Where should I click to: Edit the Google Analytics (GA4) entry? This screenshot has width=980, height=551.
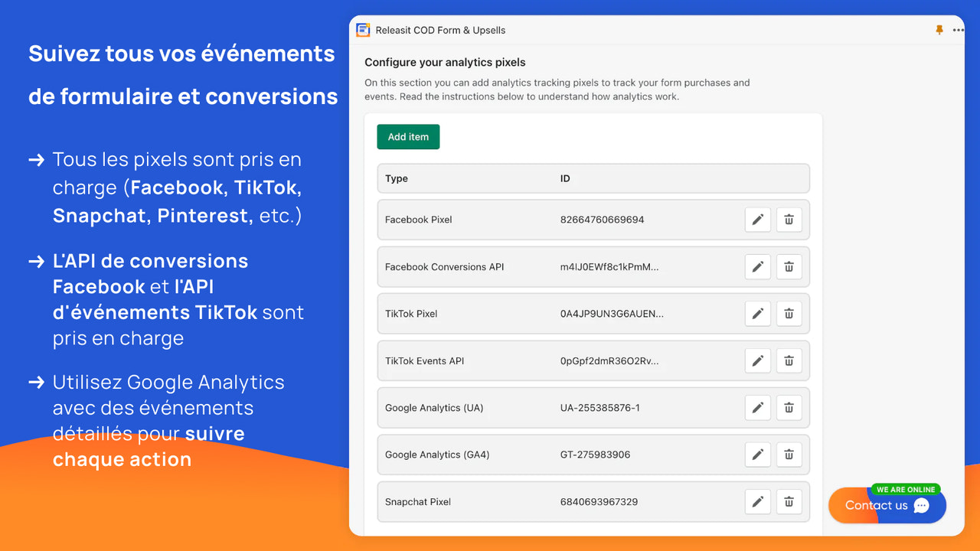pos(757,455)
